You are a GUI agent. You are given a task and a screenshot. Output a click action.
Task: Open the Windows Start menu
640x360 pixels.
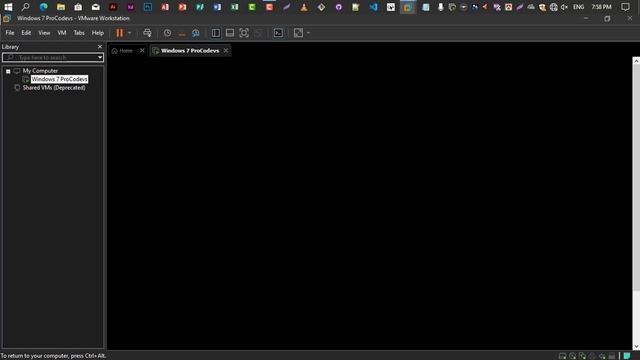tap(8, 7)
